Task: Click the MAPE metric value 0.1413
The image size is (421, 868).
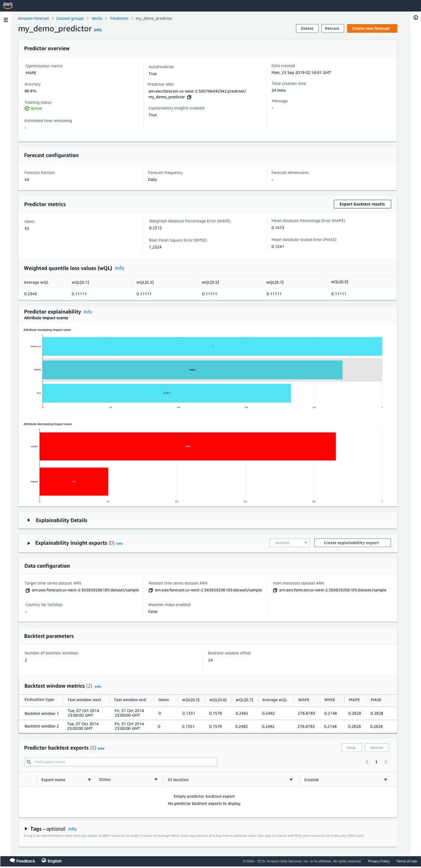Action: pos(278,228)
